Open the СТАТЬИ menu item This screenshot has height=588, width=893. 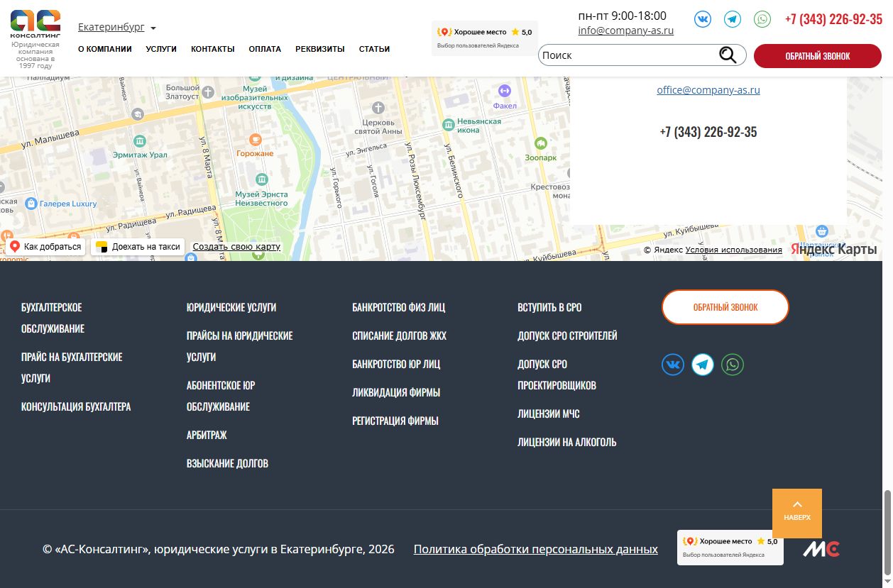(374, 49)
